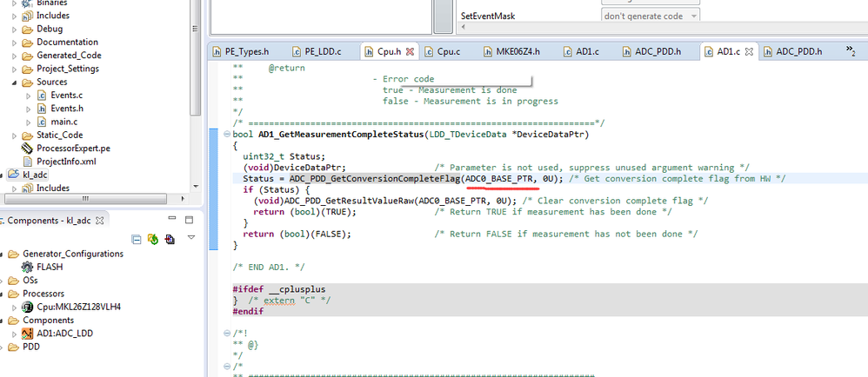Open ProjectInfo.xml file
Screen dimensions: 868x377
point(66,162)
